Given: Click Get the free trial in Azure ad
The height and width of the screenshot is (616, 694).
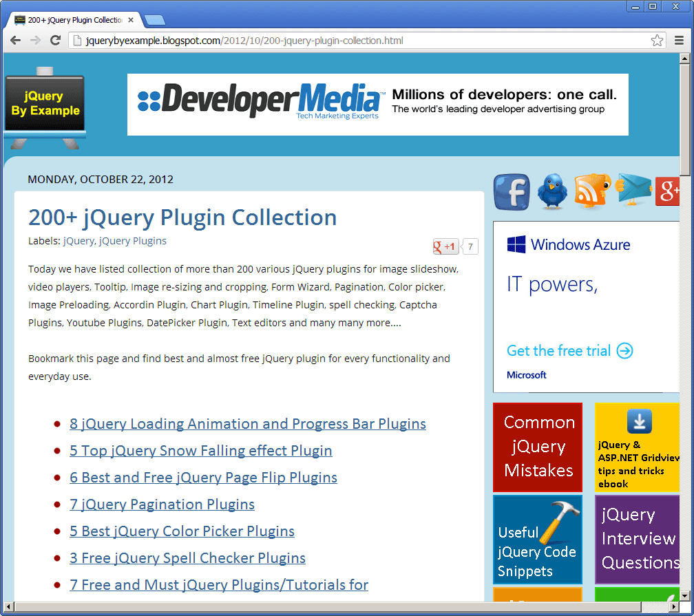Looking at the screenshot, I should 570,350.
